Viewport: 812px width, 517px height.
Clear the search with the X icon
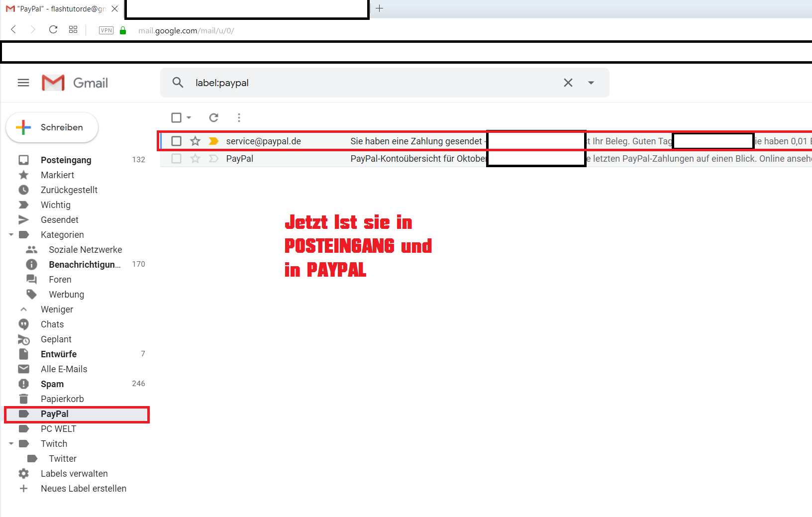pyautogui.click(x=568, y=83)
